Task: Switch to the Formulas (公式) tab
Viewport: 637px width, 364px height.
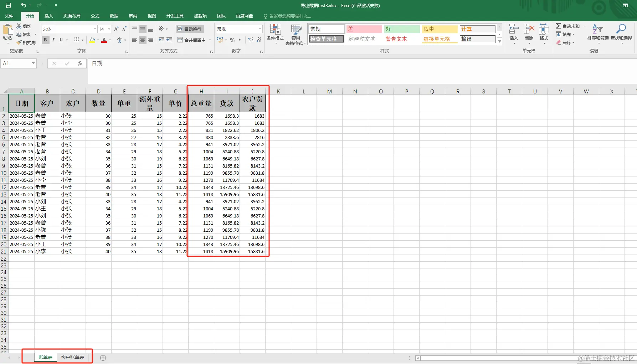Action: click(95, 16)
